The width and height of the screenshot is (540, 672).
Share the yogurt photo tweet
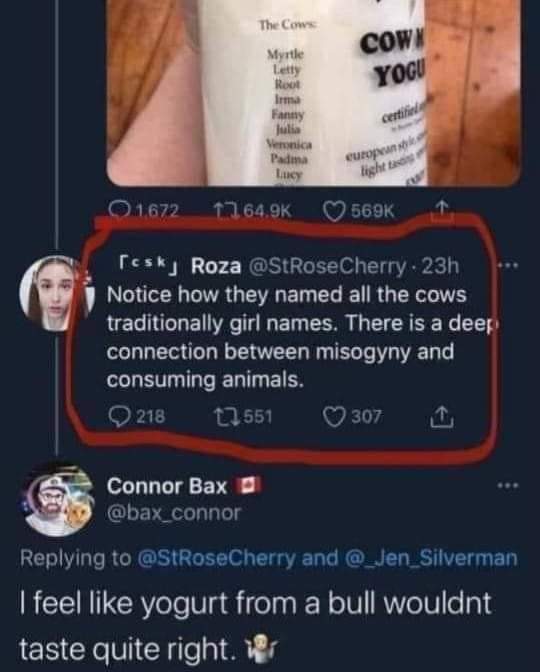[442, 210]
